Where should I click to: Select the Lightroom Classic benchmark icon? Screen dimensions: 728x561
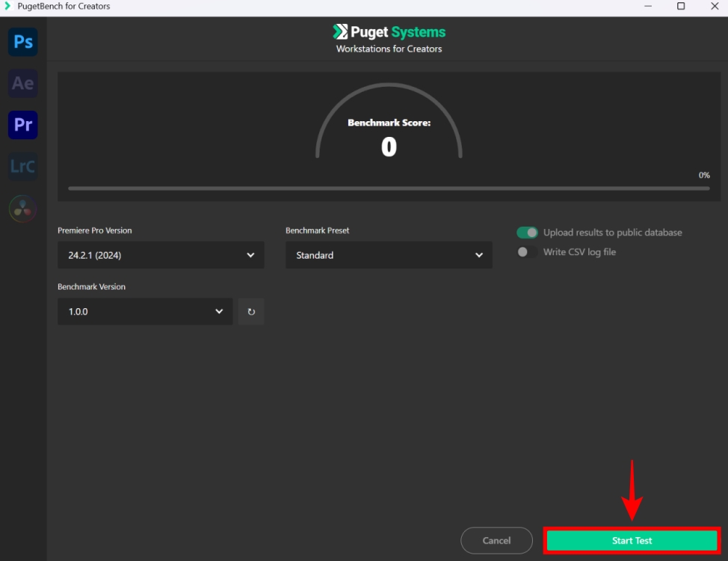(x=22, y=166)
